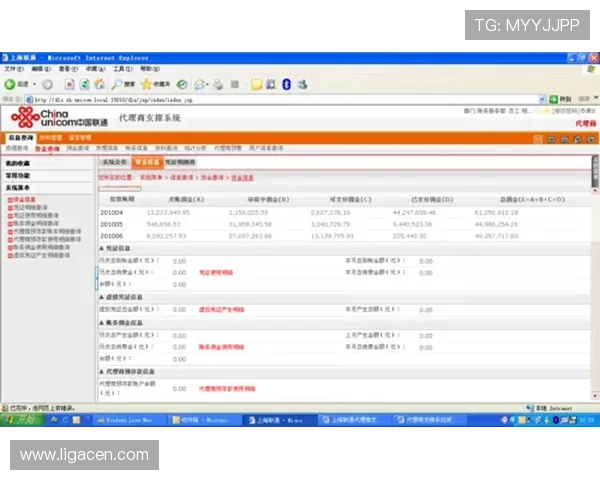Collapse the 虚拟凭证信息 section triangle

coord(101,297)
